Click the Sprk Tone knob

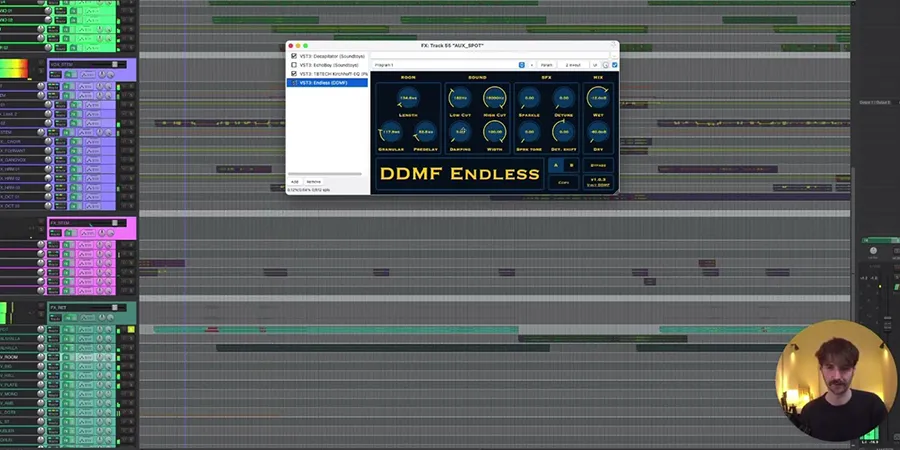coord(529,132)
